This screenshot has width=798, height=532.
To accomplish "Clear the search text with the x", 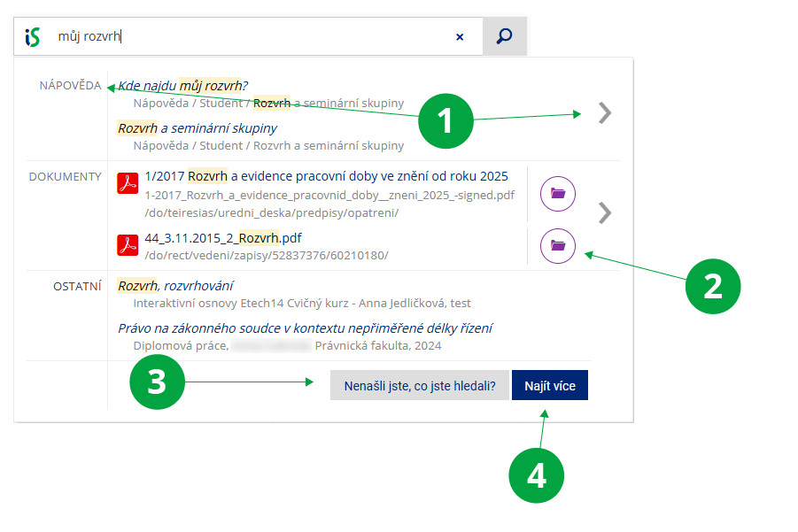I will coord(460,37).
